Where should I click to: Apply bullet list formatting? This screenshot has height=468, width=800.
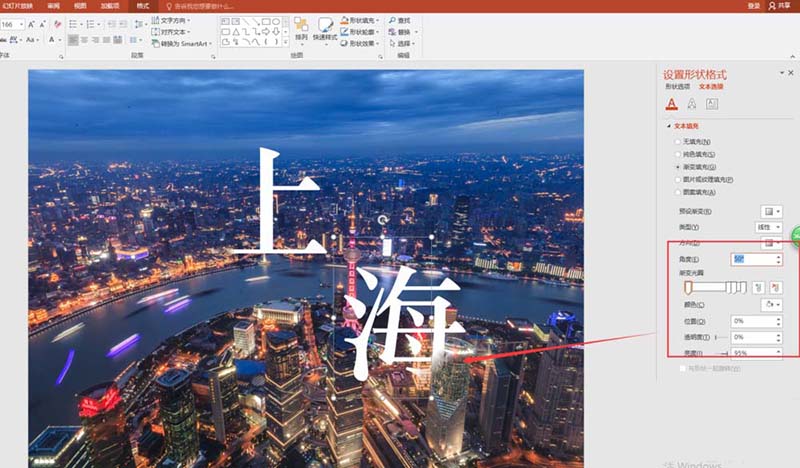point(74,24)
